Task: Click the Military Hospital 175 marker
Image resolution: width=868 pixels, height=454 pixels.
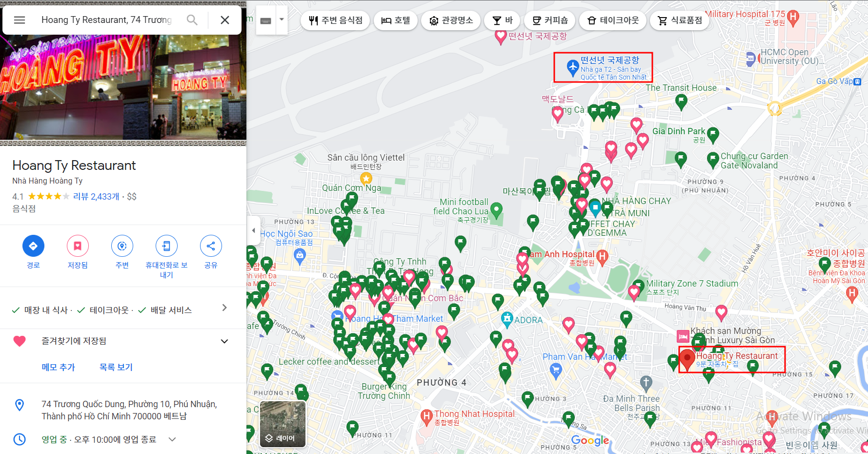Action: tap(793, 18)
